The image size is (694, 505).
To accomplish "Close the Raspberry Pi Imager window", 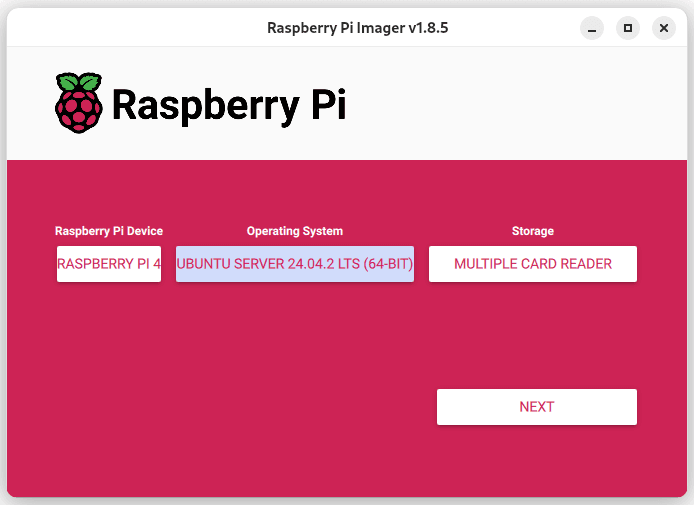I will 663,28.
